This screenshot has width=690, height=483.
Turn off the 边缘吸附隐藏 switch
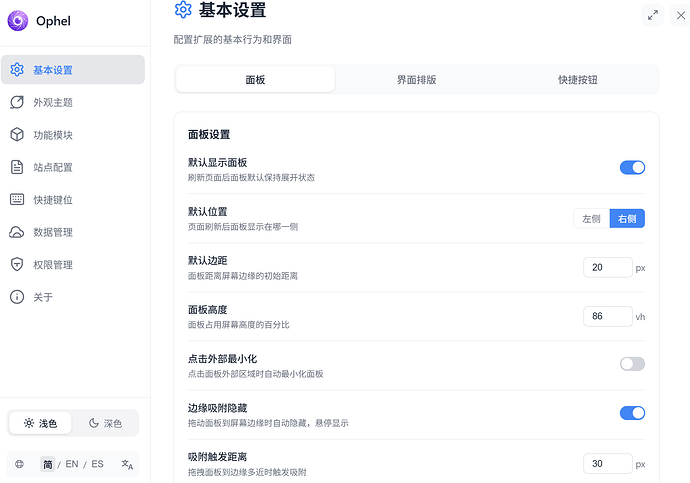(x=632, y=413)
